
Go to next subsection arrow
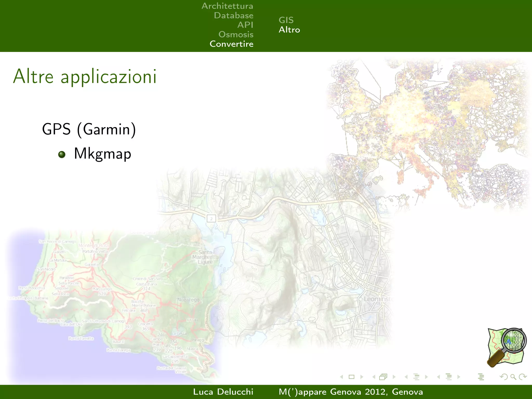426,377
